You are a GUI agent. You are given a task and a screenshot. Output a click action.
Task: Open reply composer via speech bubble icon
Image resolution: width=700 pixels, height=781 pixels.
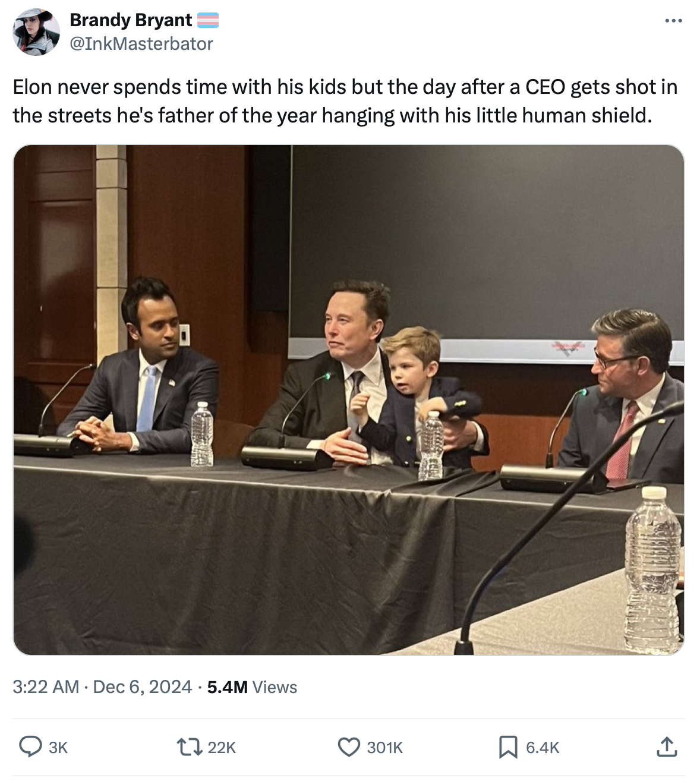point(30,747)
